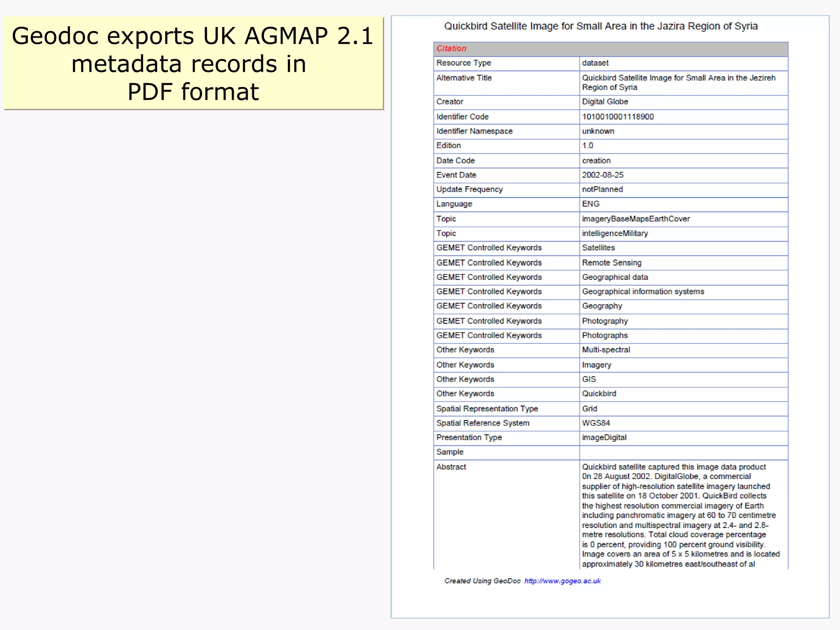The width and height of the screenshot is (840, 630).
Task: Select identifier code 1010010001118900
Action: click(x=618, y=116)
